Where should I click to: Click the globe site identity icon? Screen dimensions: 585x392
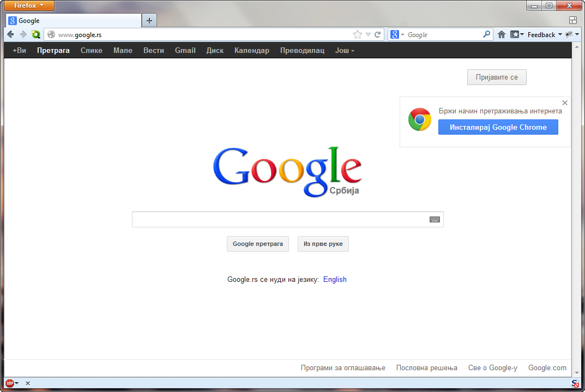(x=51, y=35)
